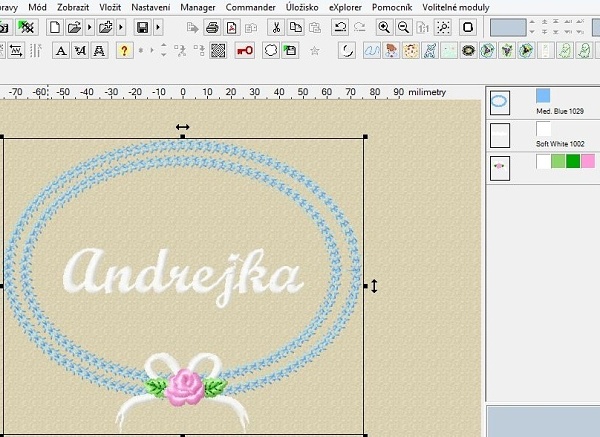Zoom out with the magnifier minus icon

[403, 28]
